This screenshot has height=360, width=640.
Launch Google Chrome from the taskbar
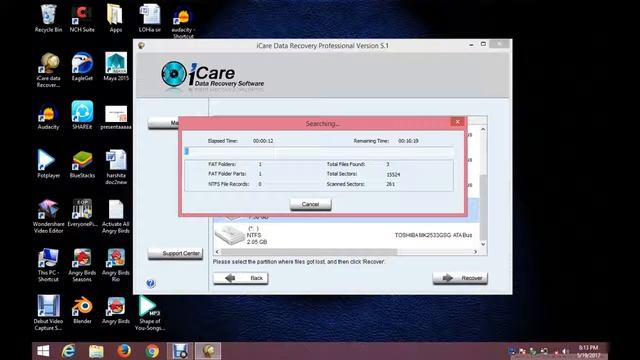click(x=152, y=351)
